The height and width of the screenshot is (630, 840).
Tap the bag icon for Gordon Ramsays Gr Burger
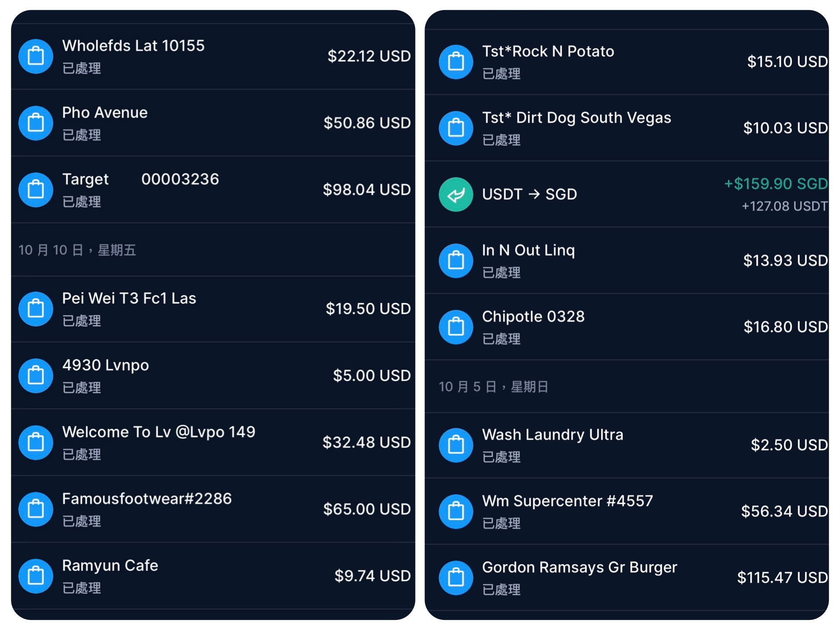(456, 578)
